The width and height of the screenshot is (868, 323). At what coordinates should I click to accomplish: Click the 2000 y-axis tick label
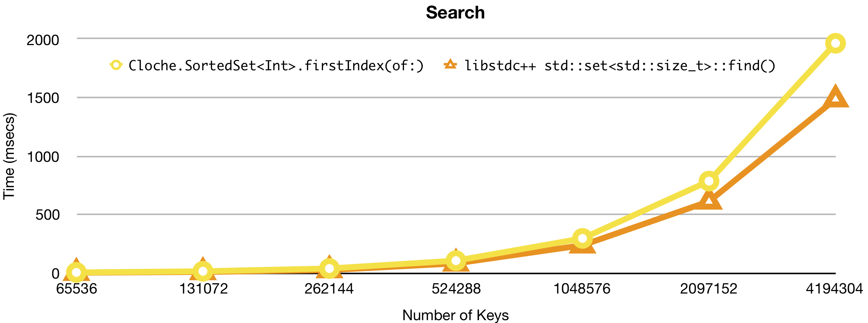[x=43, y=40]
